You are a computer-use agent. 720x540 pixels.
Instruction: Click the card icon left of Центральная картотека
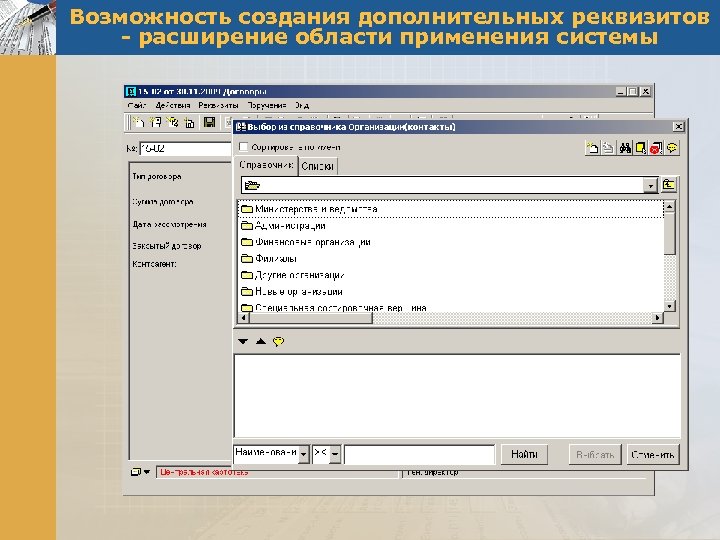coord(135,472)
